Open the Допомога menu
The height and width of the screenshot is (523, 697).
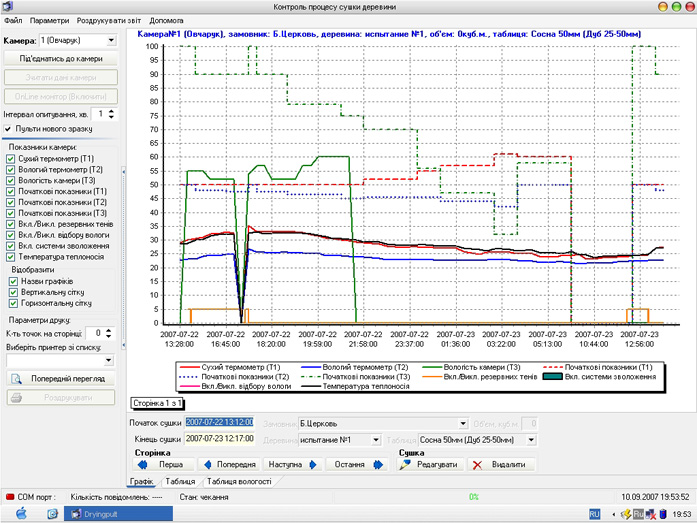click(166, 20)
